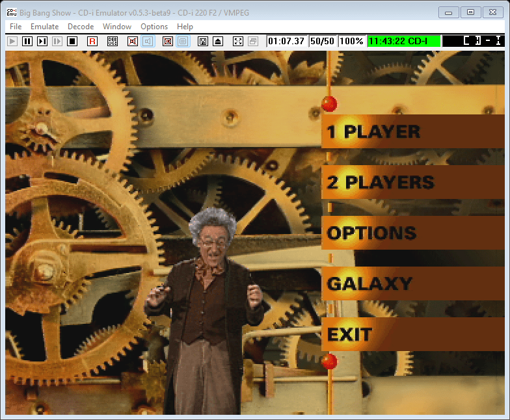Stop the emulation with the square button
This screenshot has width=510, height=420.
click(x=72, y=41)
